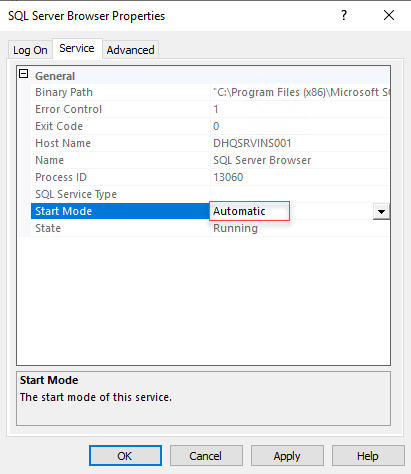Click the OK button
411x474 pixels.
tap(125, 456)
